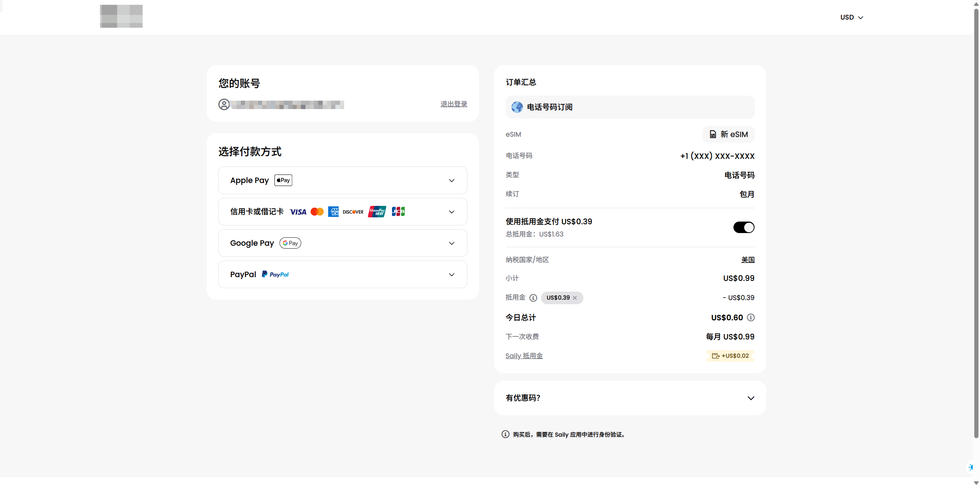Expand the Apple Pay payment option

(343, 180)
